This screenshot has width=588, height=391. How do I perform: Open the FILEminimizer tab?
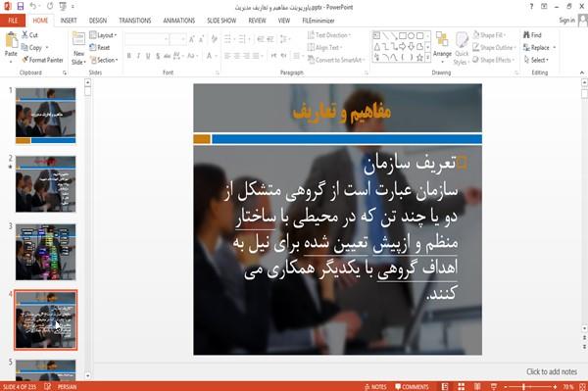(318, 21)
